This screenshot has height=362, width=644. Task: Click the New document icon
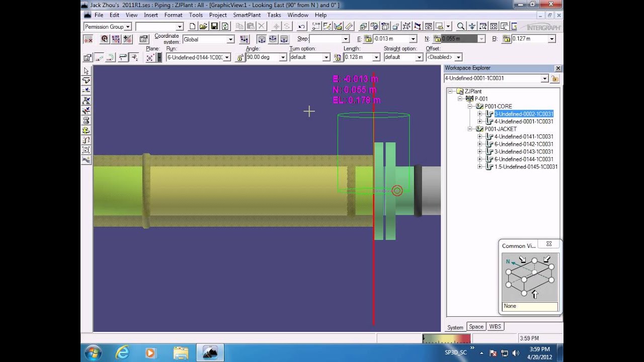[193, 27]
